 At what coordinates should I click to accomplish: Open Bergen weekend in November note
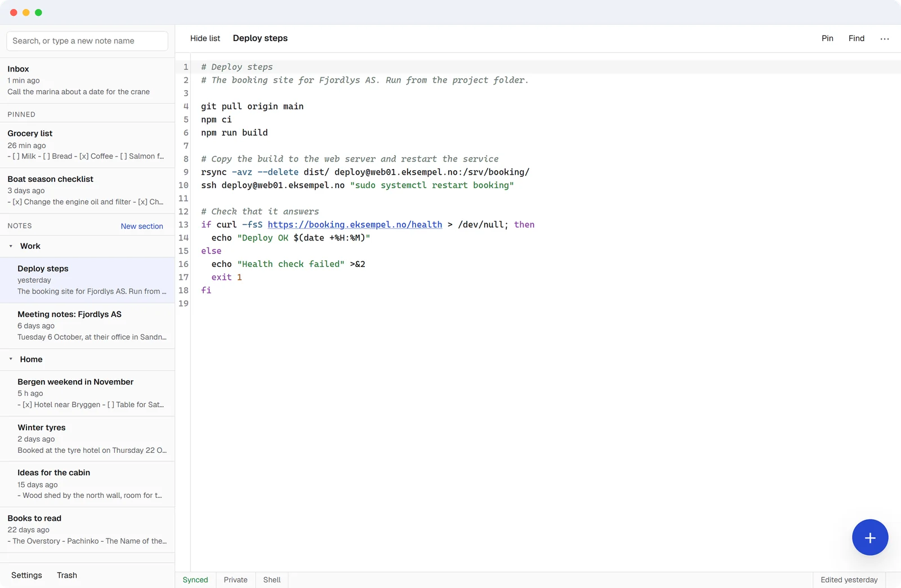pyautogui.click(x=87, y=393)
